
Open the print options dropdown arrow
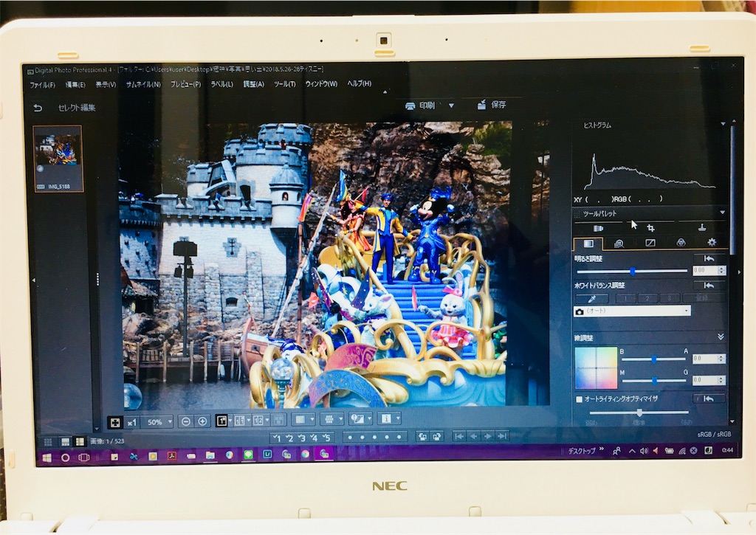point(451,106)
